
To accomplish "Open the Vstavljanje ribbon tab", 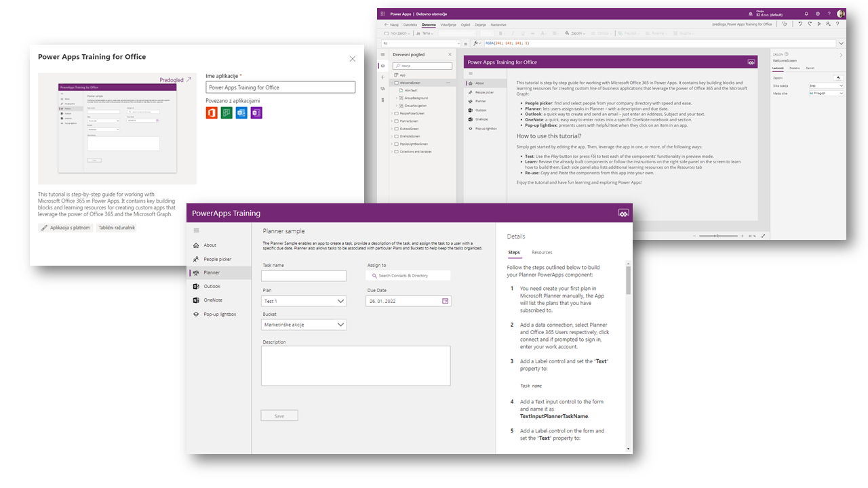I will point(448,24).
